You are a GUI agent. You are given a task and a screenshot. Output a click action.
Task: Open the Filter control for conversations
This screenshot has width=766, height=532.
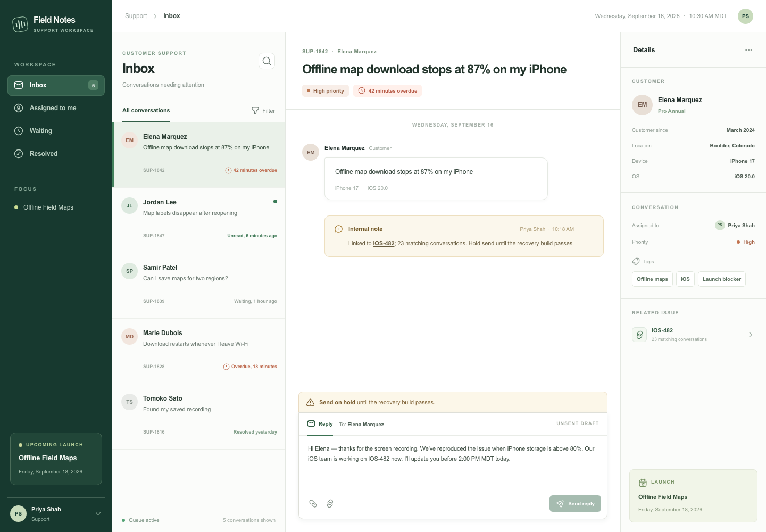[263, 111]
